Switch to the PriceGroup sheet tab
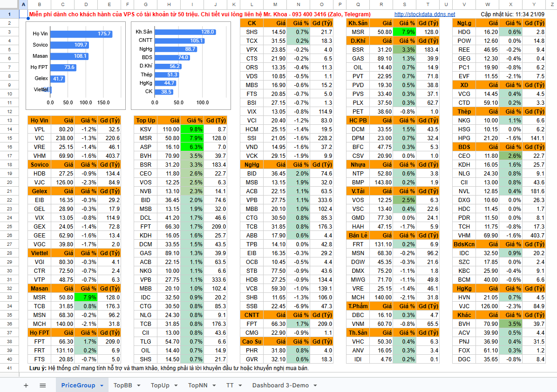This screenshot has height=392, width=557. (x=78, y=385)
